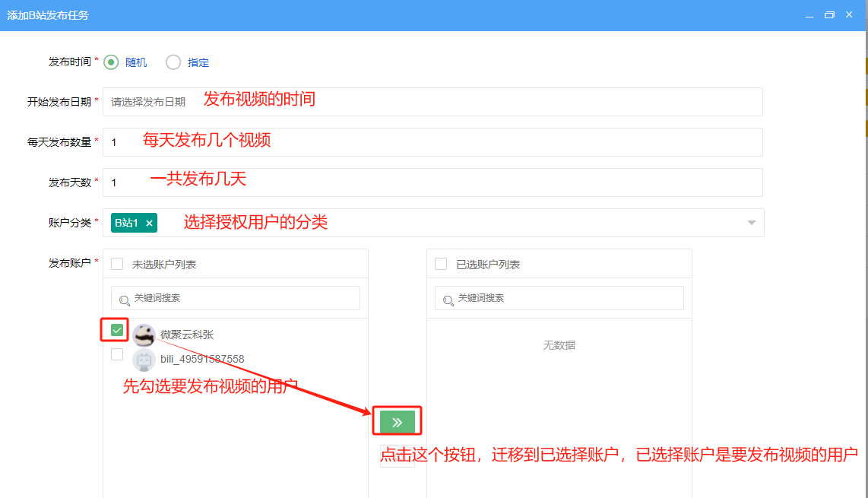Click the 微聚云科张 avatar thumbnail
Viewport: 868px width, 498px height.
144,335
